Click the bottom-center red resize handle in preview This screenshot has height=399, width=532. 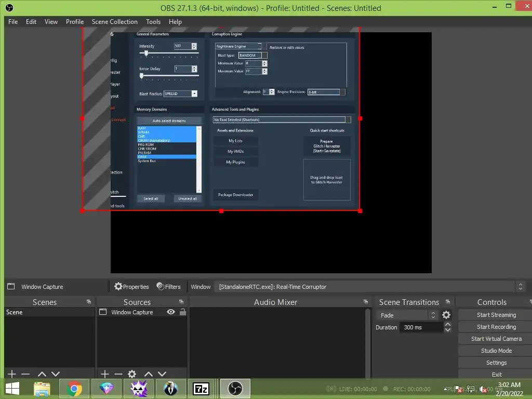(x=221, y=211)
